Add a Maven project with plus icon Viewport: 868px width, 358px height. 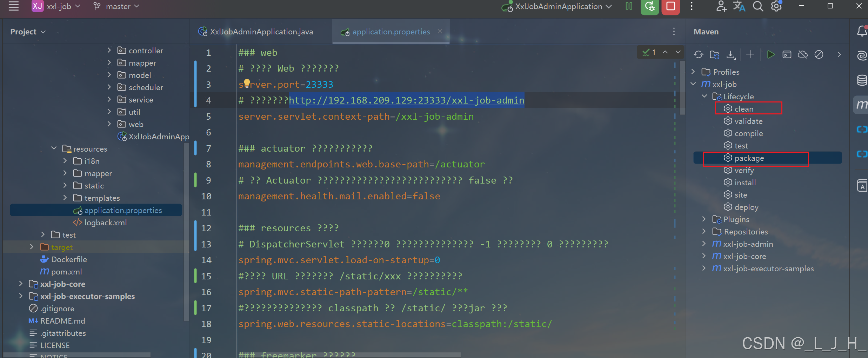click(x=750, y=54)
